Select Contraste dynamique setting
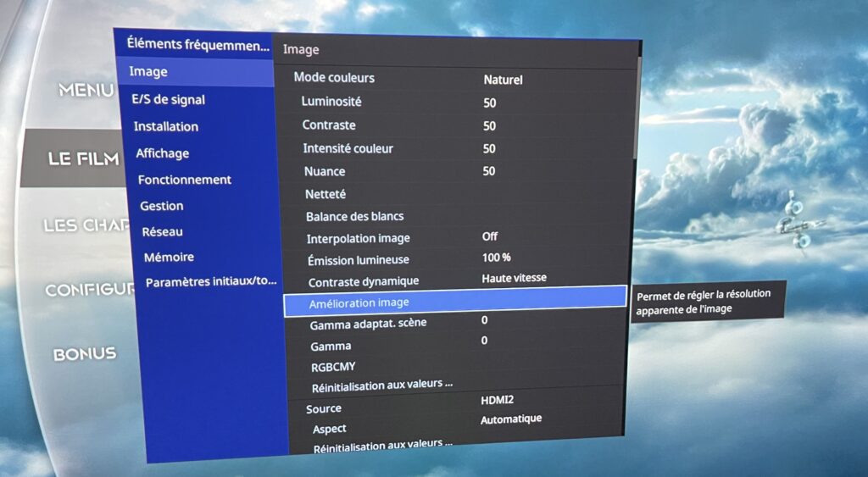868x477 pixels. pyautogui.click(x=363, y=282)
